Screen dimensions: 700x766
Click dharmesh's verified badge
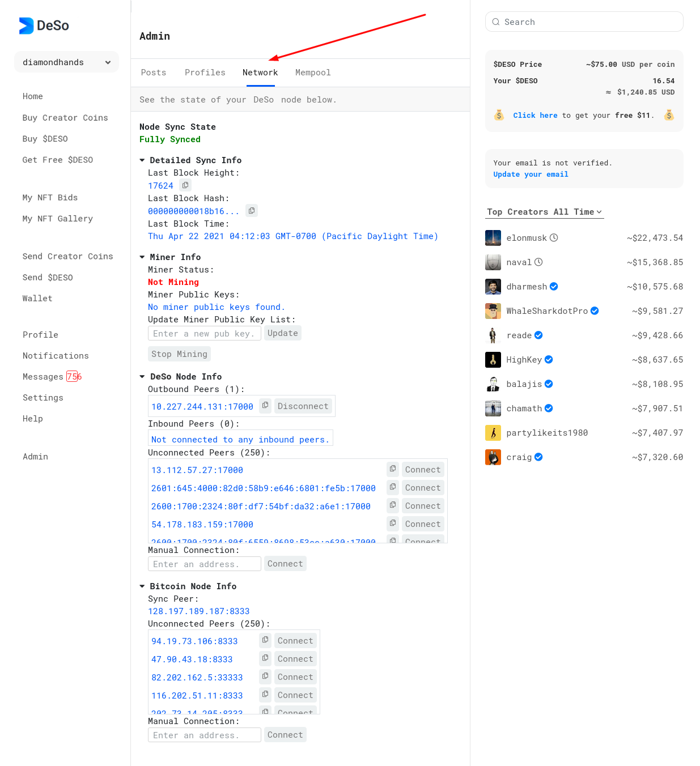(x=554, y=287)
